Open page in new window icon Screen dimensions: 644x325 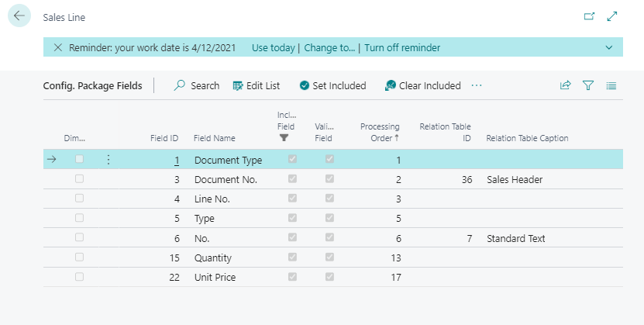(588, 16)
